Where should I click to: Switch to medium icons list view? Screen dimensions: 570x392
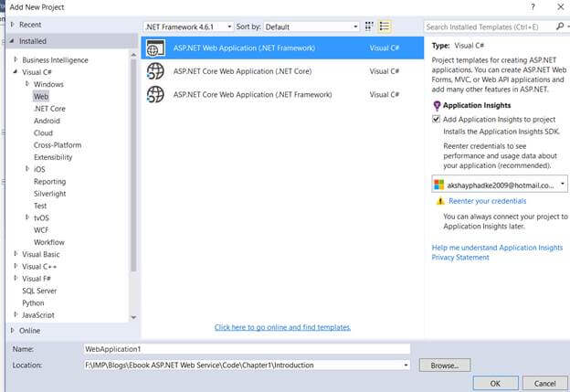(385, 26)
